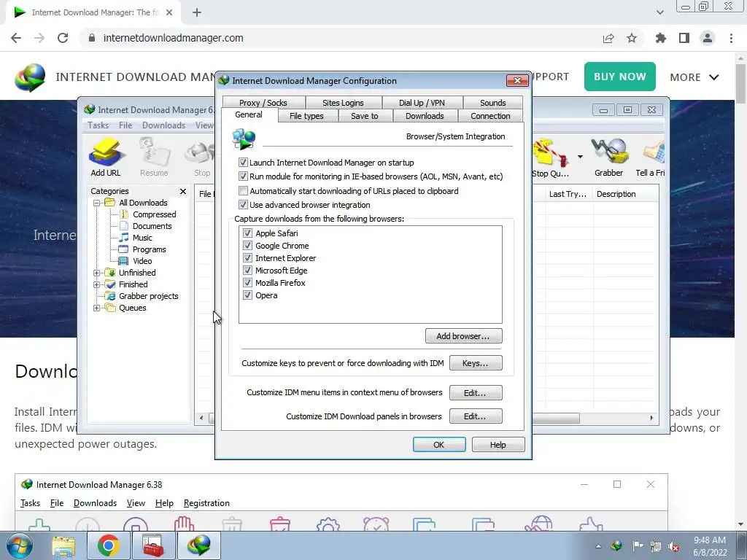The width and height of the screenshot is (747, 560).
Task: Open the Grabber tool icon
Action: coord(609,157)
